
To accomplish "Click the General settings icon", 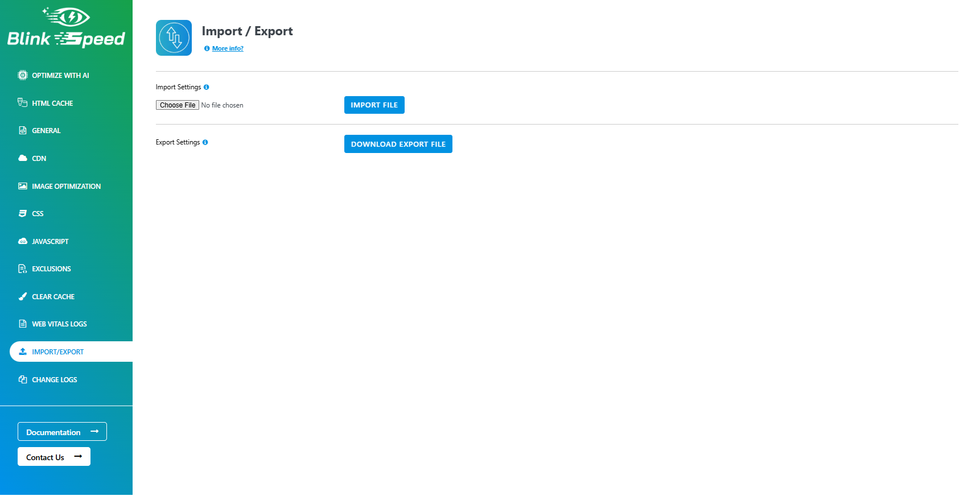I will click(23, 130).
